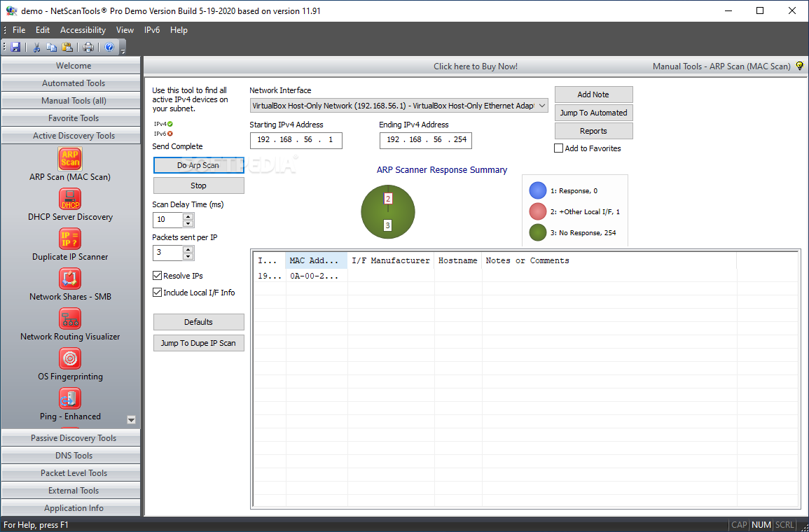Expand the Packet Level Tools section
This screenshot has height=532, width=809.
point(71,472)
